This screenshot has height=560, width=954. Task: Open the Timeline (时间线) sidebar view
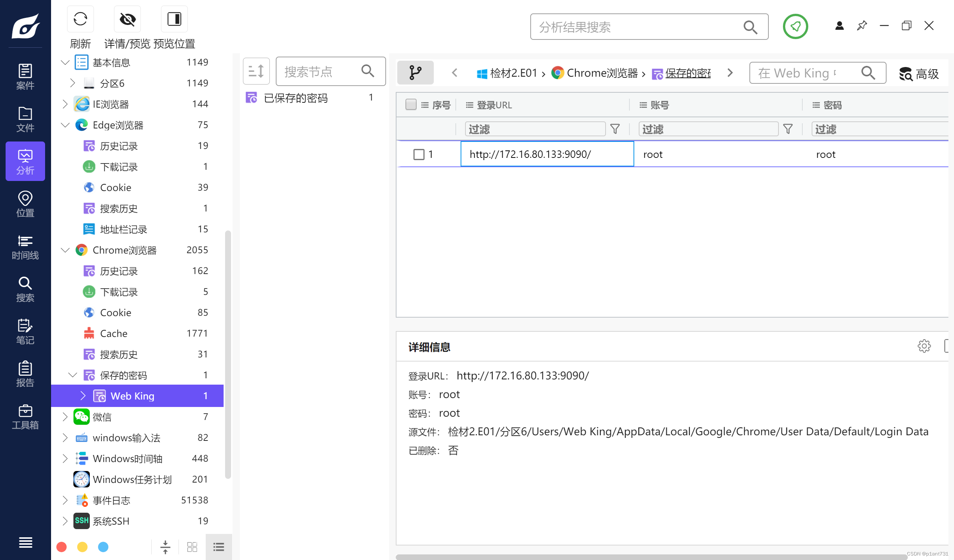coord(25,248)
